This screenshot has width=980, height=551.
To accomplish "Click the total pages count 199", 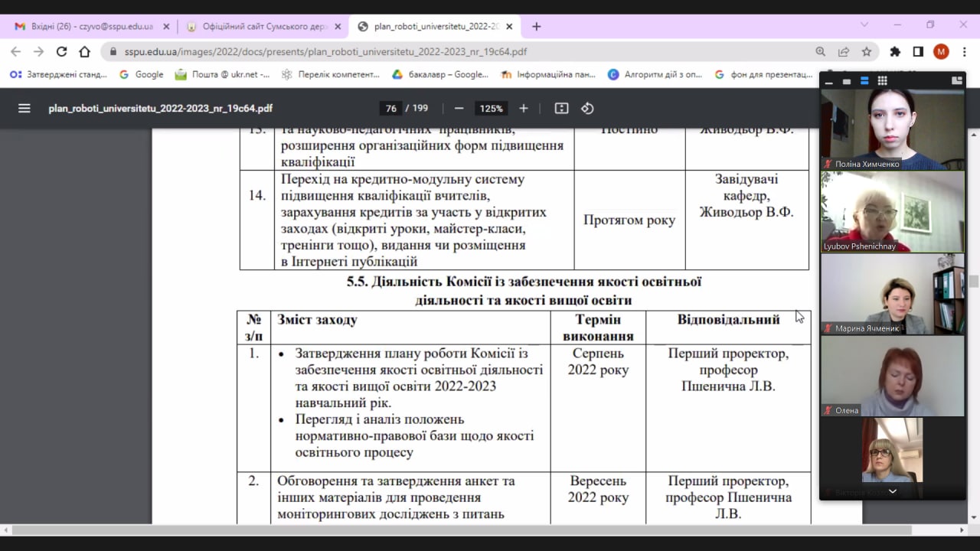I will point(420,109).
